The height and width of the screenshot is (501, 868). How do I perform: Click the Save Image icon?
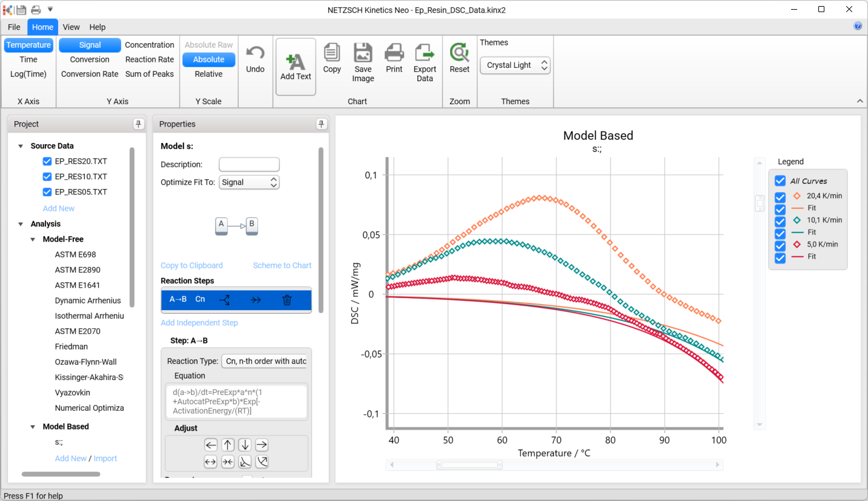[363, 53]
